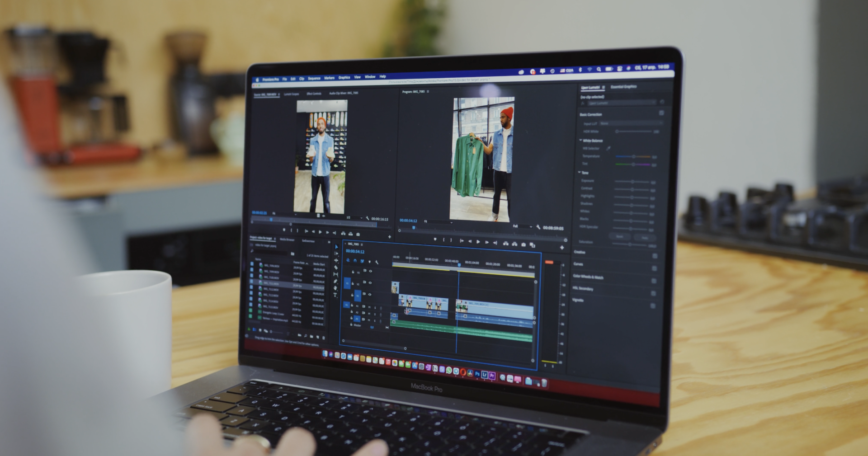Image resolution: width=868 pixels, height=456 pixels.
Task: Expand the Curves section header
Action: [x=578, y=264]
